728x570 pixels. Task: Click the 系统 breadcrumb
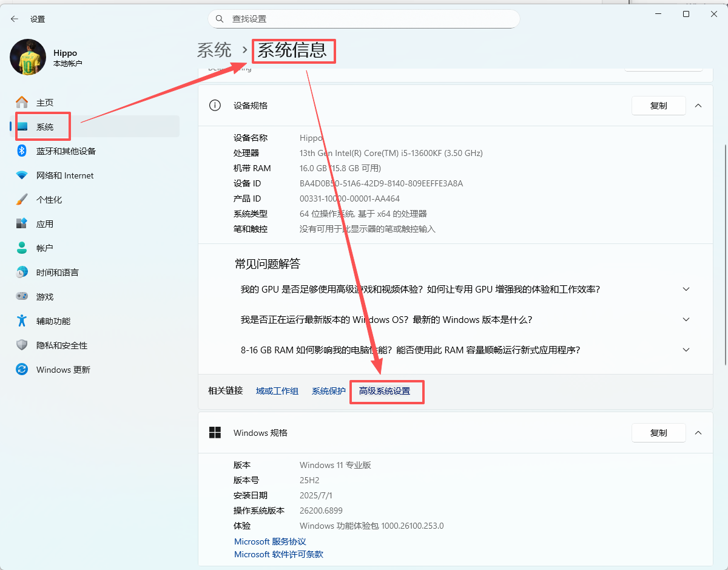pyautogui.click(x=214, y=50)
